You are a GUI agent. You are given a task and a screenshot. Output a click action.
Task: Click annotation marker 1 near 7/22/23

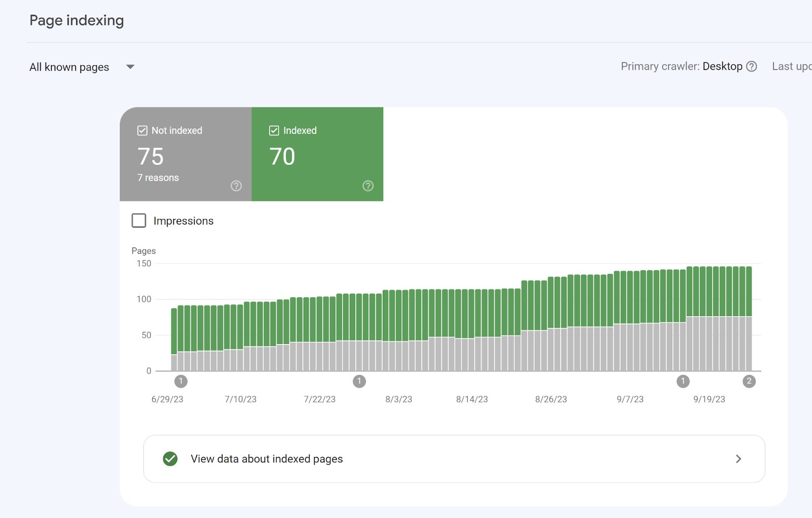coord(359,381)
